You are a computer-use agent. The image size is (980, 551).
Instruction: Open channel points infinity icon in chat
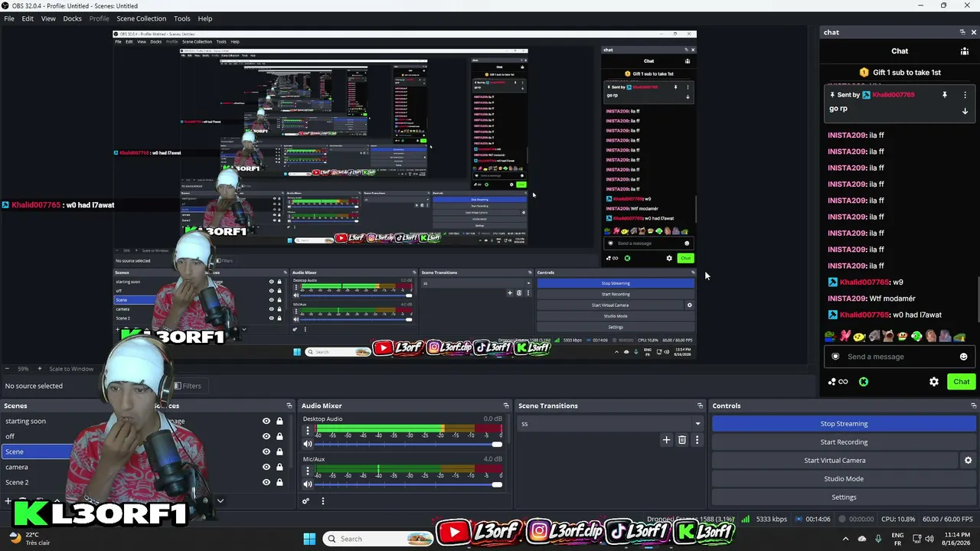pos(843,382)
